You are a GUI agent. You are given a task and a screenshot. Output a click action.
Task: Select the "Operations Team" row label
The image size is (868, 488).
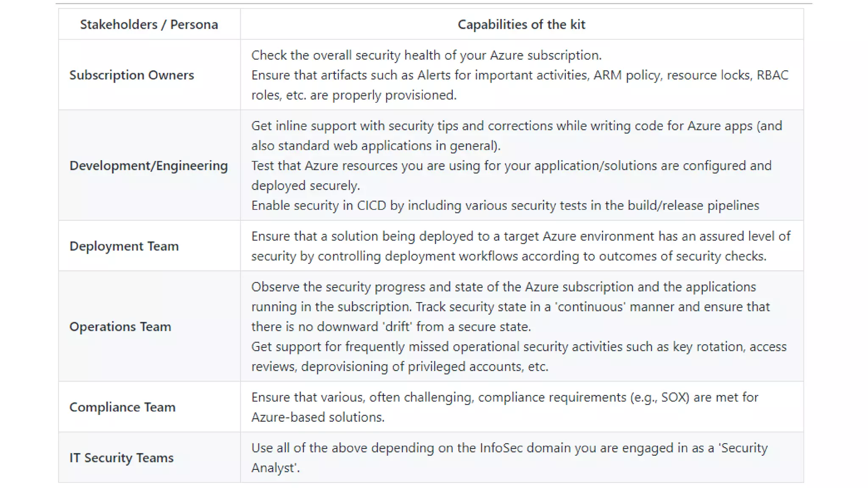[120, 327]
